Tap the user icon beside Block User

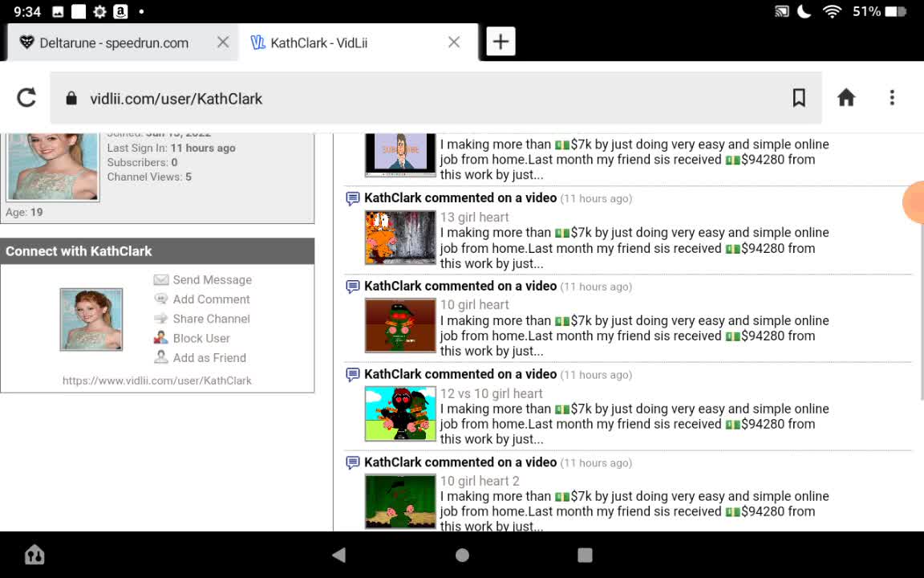coord(160,337)
